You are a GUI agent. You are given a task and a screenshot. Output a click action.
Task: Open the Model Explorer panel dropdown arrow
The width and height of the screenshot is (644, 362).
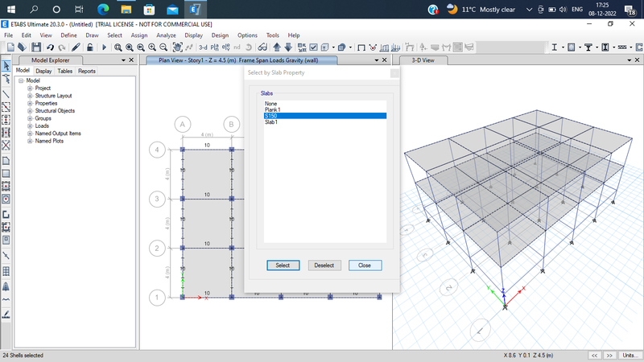123,60
